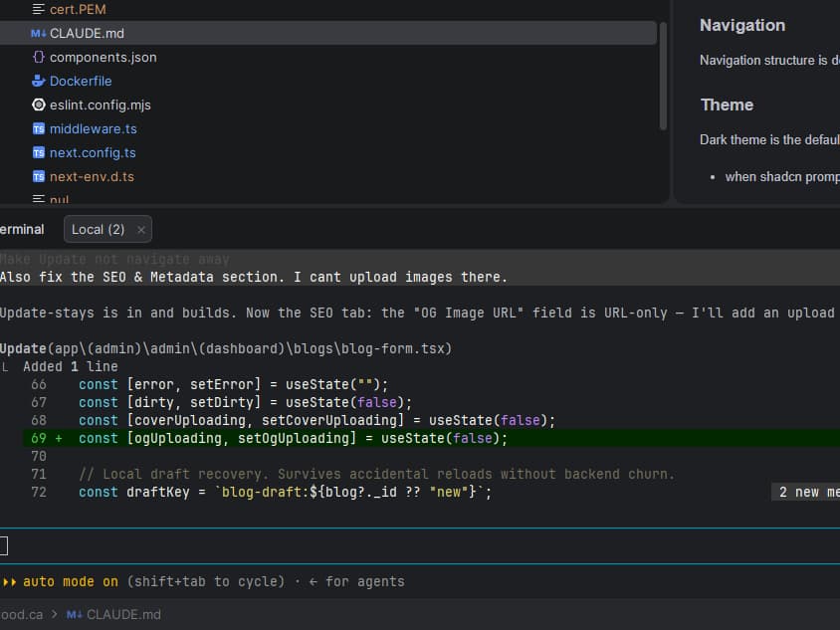
Task: Click CLAUDE.md in the breadcrumb bar
Action: pos(123,614)
